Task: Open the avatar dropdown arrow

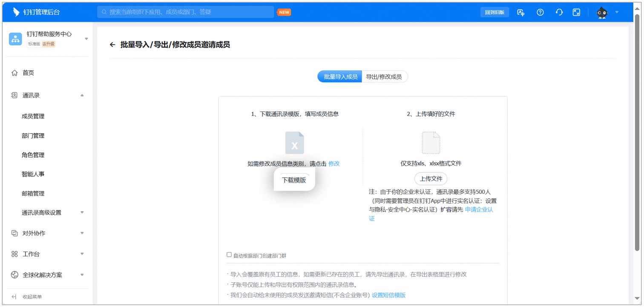Action: click(x=617, y=12)
